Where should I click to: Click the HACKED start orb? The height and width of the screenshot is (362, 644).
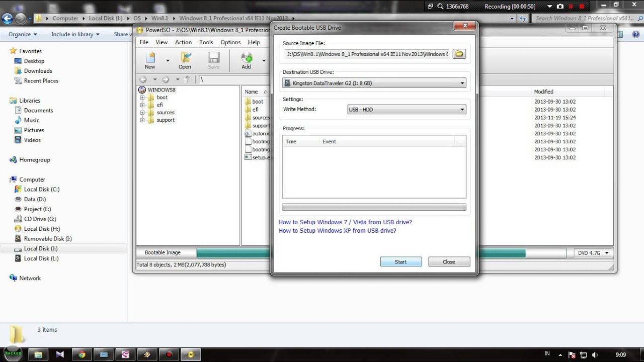(x=13, y=353)
